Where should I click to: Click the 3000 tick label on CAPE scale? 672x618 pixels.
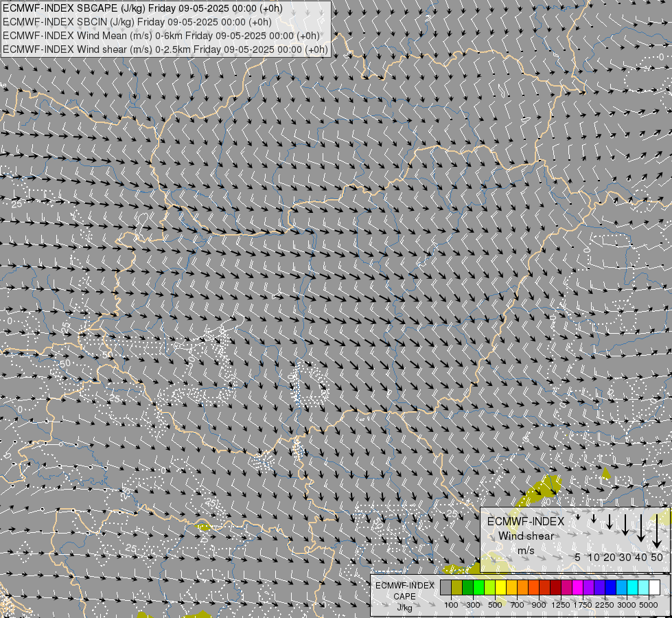pyautogui.click(x=627, y=605)
